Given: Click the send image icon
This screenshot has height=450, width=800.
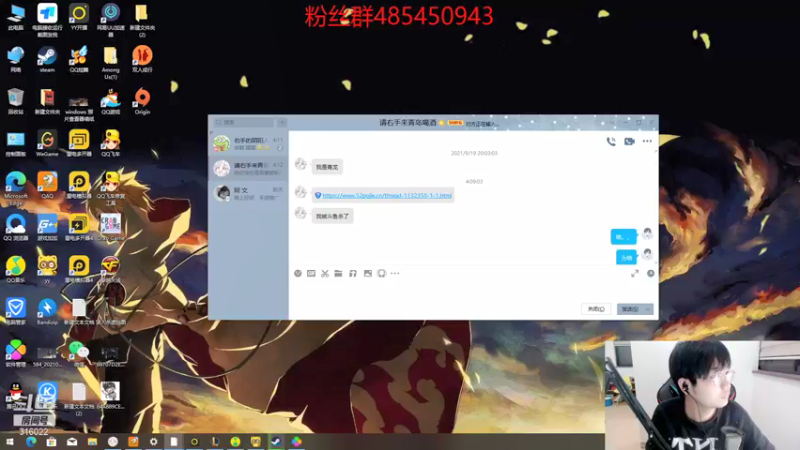Looking at the screenshot, I should point(367,273).
